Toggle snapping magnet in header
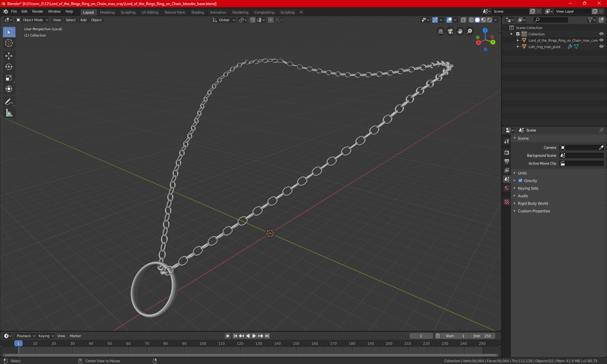The width and height of the screenshot is (607, 364). [253, 20]
